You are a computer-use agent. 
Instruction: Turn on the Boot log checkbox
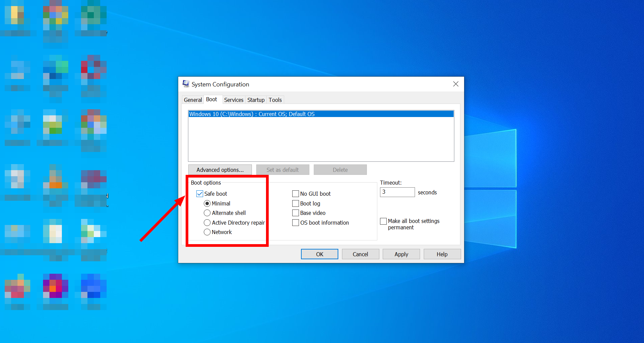296,203
